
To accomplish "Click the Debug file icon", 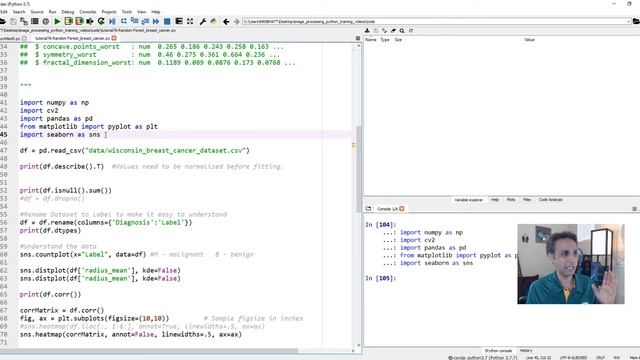I will point(112,21).
